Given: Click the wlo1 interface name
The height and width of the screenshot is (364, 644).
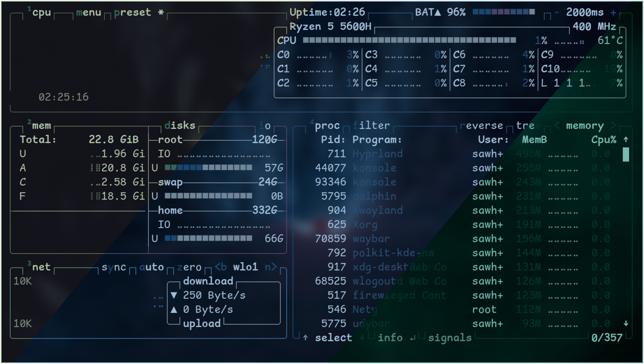Looking at the screenshot, I should 245,267.
